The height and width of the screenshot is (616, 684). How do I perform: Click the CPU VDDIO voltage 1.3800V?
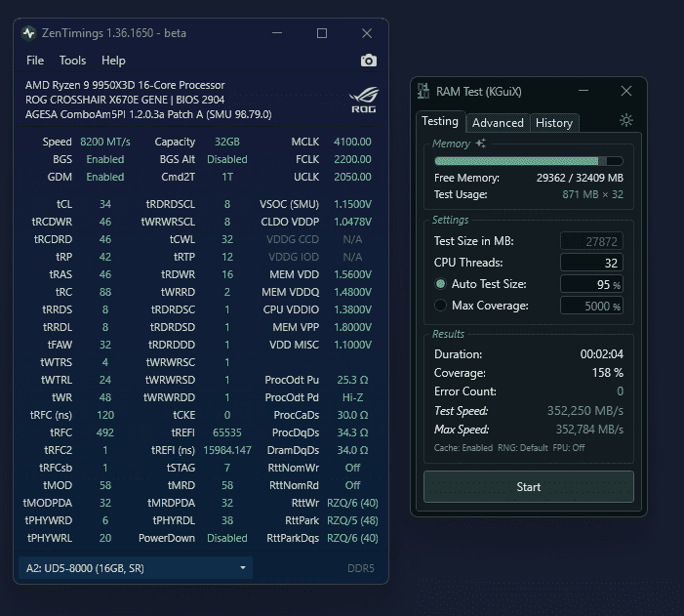(x=352, y=309)
